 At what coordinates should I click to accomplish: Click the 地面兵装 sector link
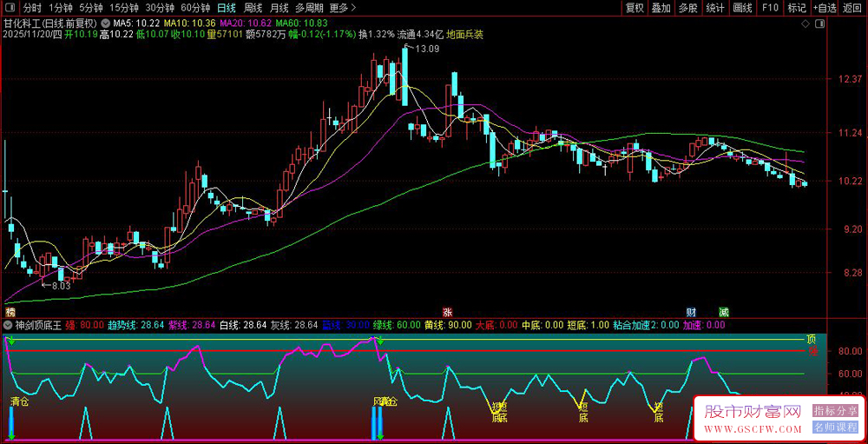(465, 35)
